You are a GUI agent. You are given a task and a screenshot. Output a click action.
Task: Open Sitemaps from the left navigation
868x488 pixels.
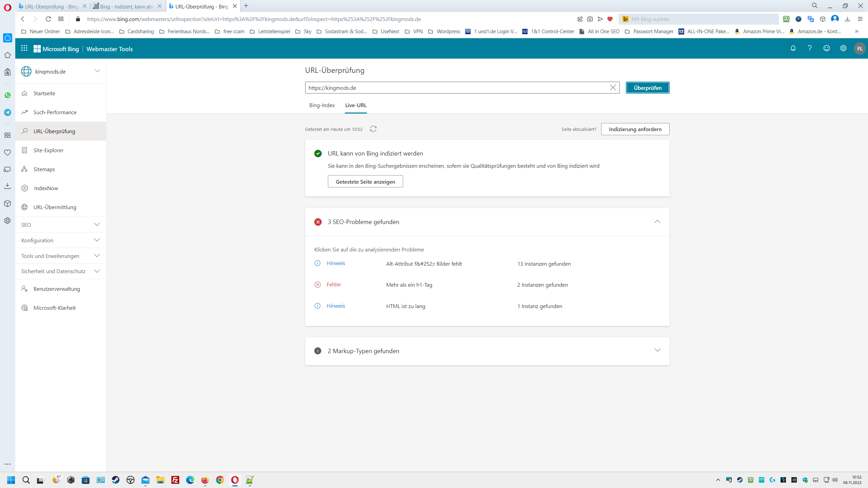[44, 169]
